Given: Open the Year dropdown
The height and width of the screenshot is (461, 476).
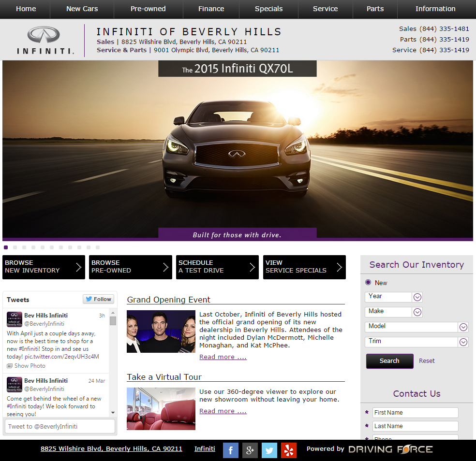Looking at the screenshot, I should coord(417,297).
